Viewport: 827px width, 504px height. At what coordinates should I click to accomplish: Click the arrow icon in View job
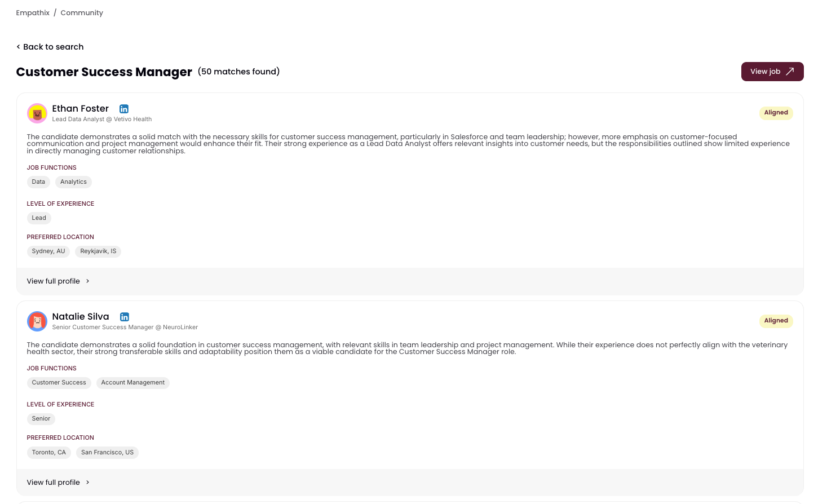coord(790,72)
